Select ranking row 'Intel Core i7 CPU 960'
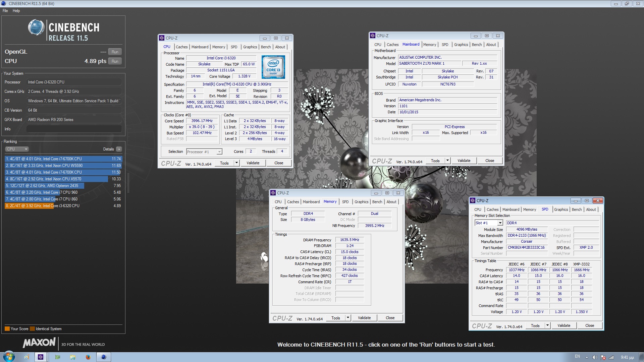The width and height of the screenshot is (644, 362). (x=63, y=192)
